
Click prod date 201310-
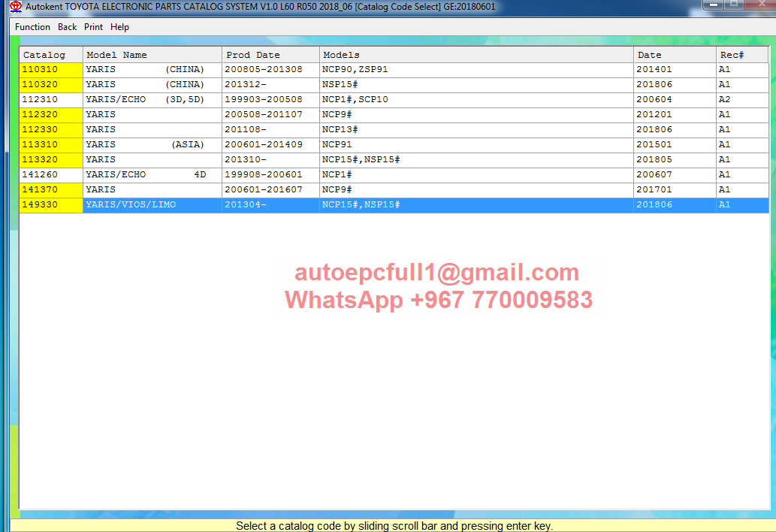point(270,159)
